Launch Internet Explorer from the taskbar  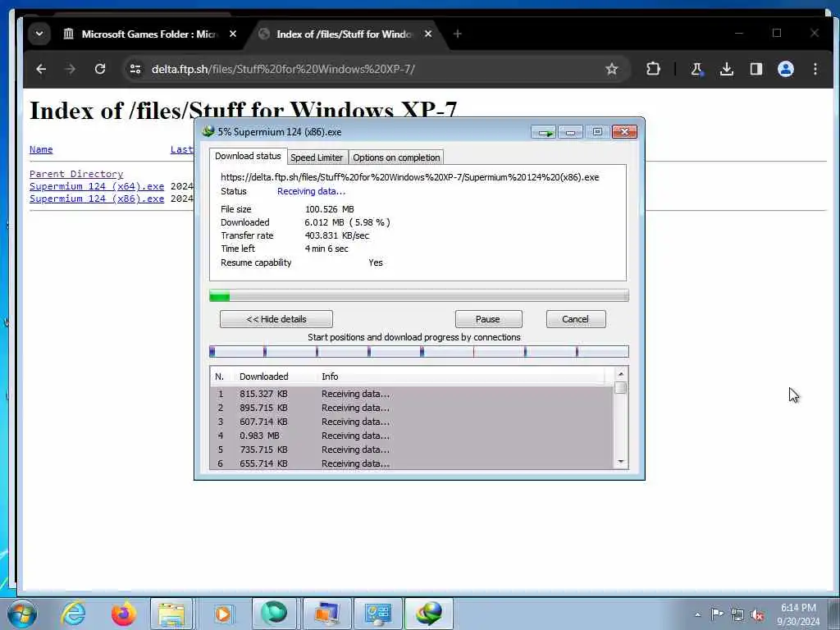[x=73, y=614]
